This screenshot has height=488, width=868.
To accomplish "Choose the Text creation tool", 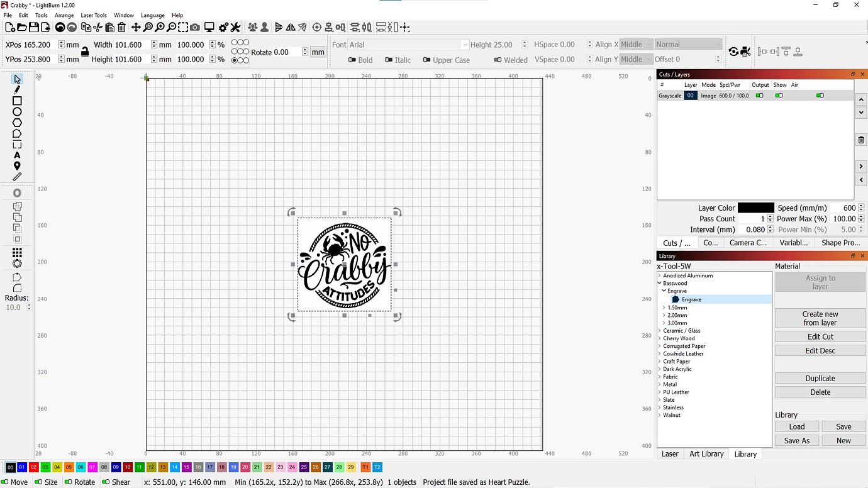I will pos(17,155).
